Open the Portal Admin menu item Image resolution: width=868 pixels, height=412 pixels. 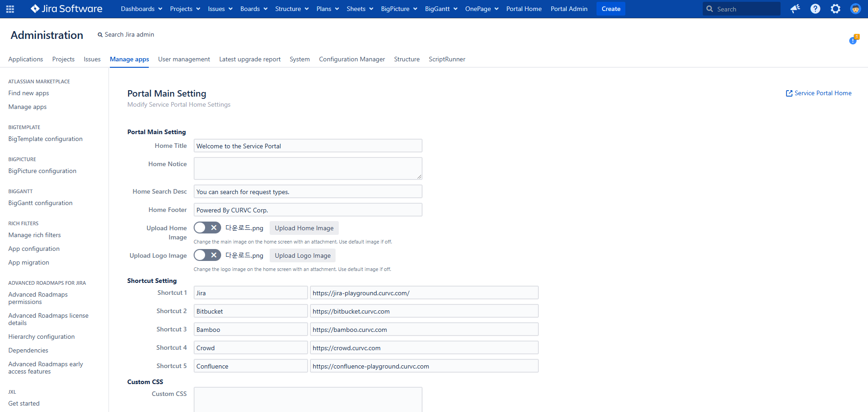569,9
